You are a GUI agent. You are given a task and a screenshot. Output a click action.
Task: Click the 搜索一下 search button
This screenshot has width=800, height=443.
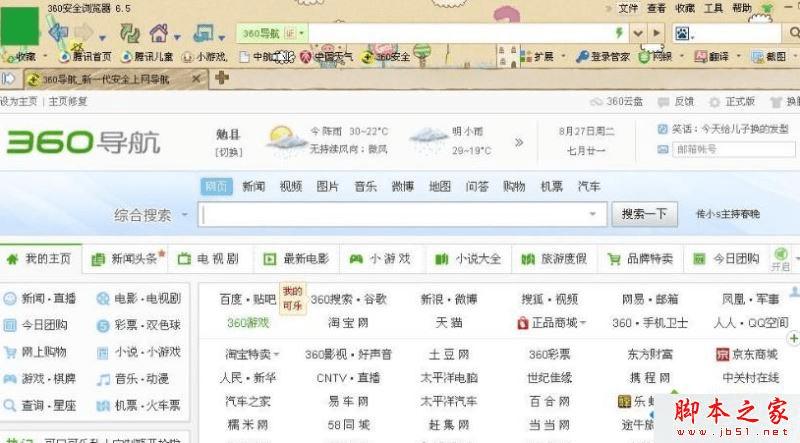(x=644, y=214)
